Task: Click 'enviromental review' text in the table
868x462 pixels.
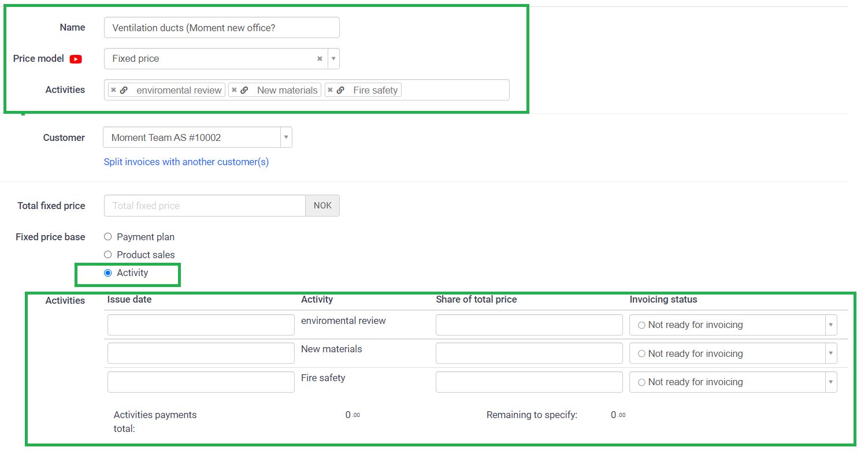Action: click(343, 321)
